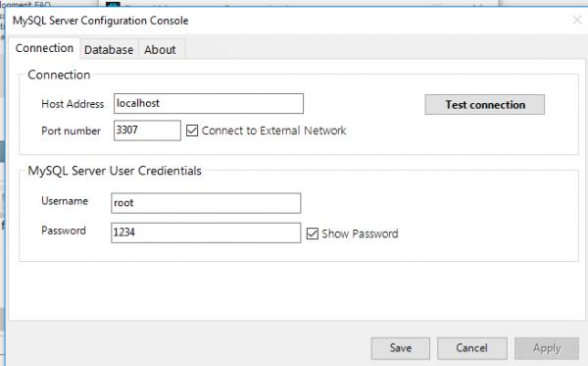This screenshot has height=366, width=588.
Task: Click the disabled Apply button
Action: tap(547, 348)
